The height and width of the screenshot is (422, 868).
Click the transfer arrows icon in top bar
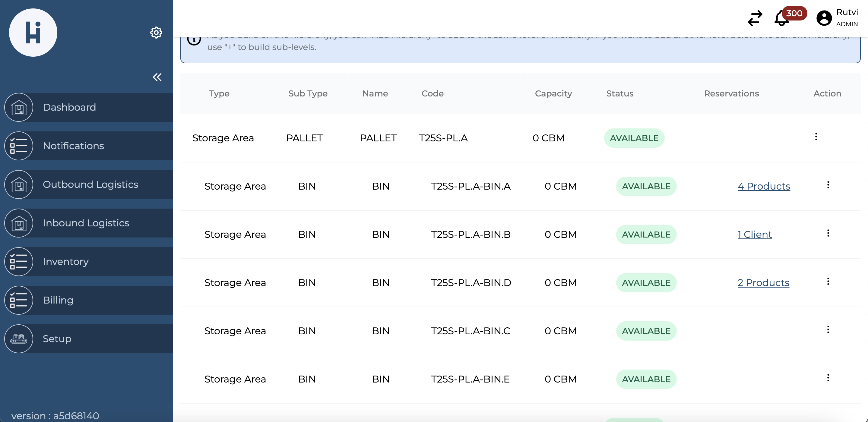(x=755, y=18)
